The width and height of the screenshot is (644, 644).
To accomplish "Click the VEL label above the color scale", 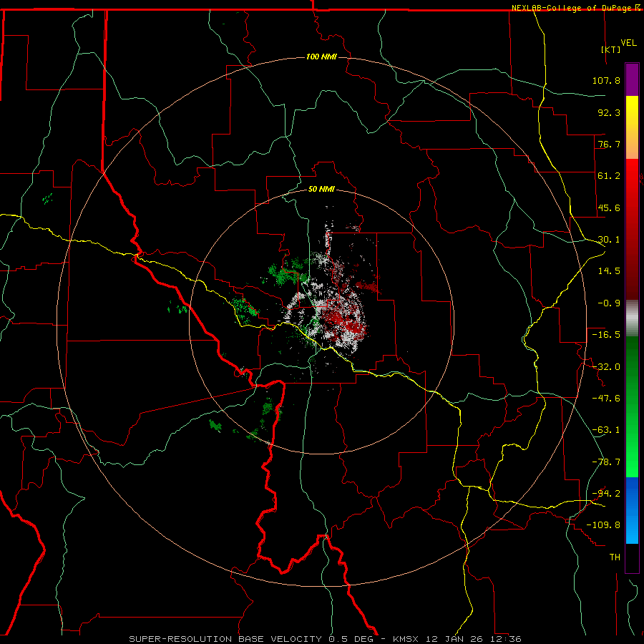I will coord(628,42).
